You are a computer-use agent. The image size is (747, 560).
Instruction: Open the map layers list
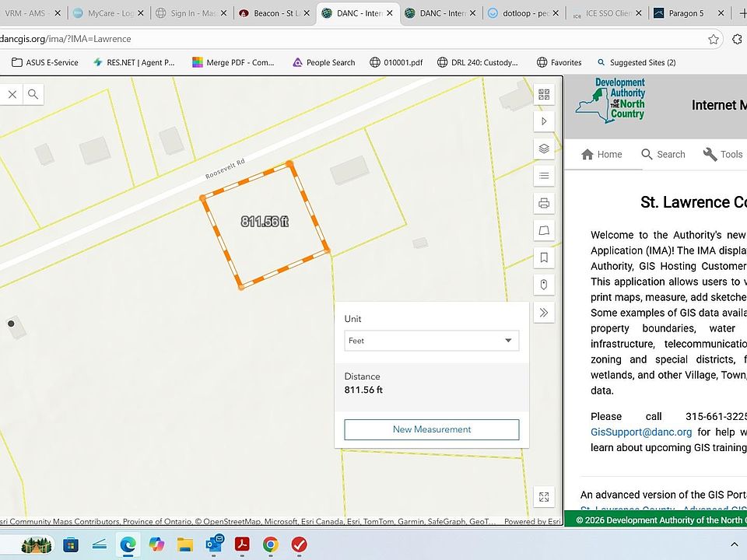point(544,149)
